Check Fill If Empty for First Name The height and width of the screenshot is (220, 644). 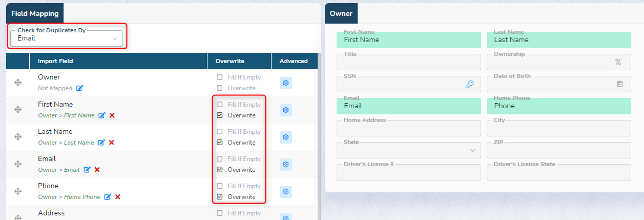220,105
